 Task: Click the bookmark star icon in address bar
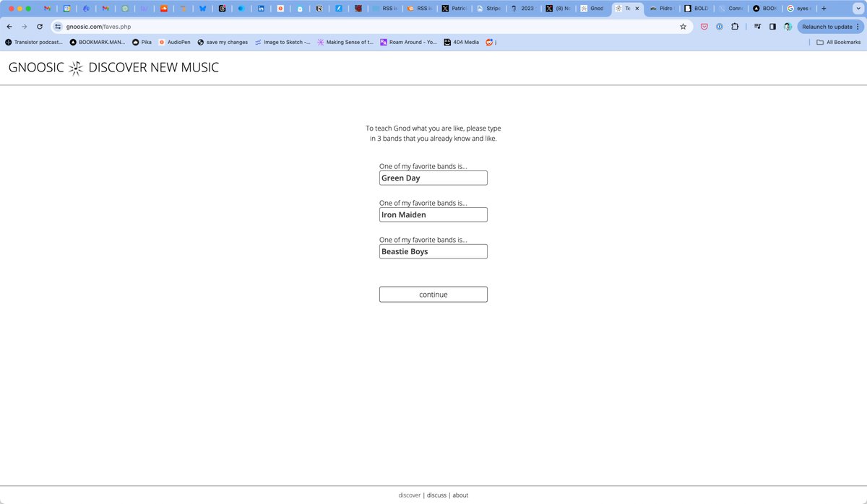(683, 27)
